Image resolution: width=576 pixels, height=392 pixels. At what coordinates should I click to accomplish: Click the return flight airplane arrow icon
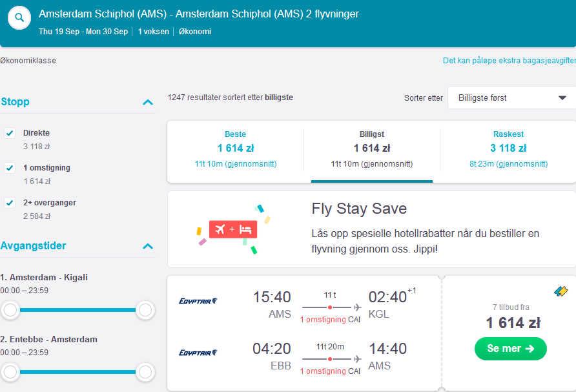(x=357, y=359)
